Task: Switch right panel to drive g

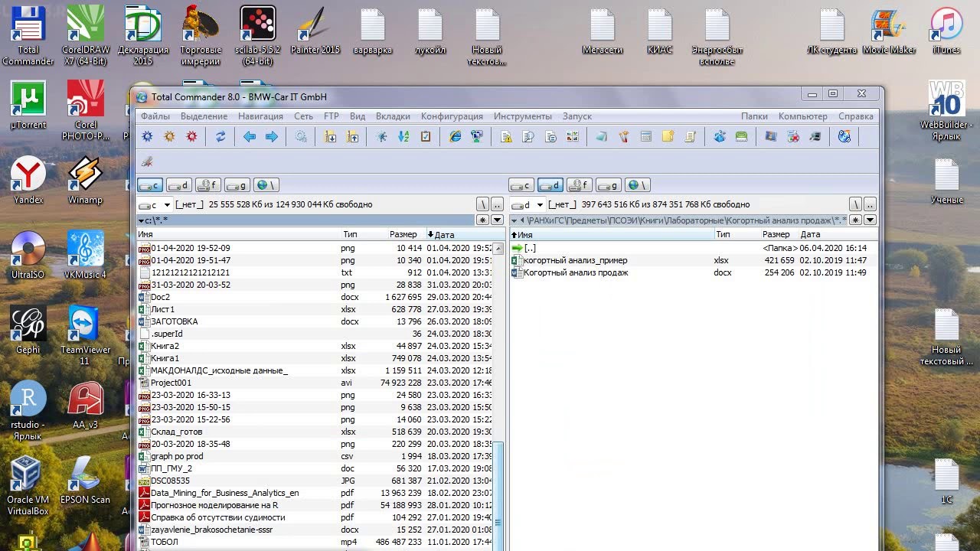Action: coord(608,185)
